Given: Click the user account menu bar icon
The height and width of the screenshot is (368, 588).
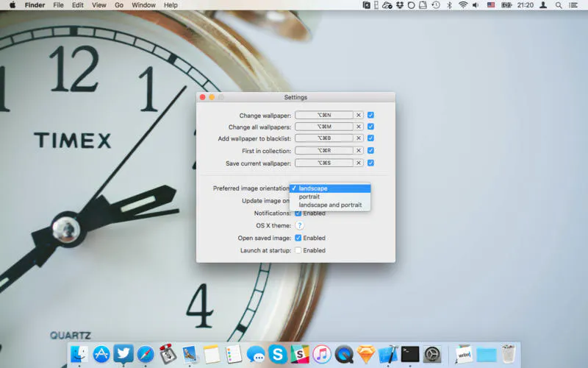Looking at the screenshot, I should 543,5.
